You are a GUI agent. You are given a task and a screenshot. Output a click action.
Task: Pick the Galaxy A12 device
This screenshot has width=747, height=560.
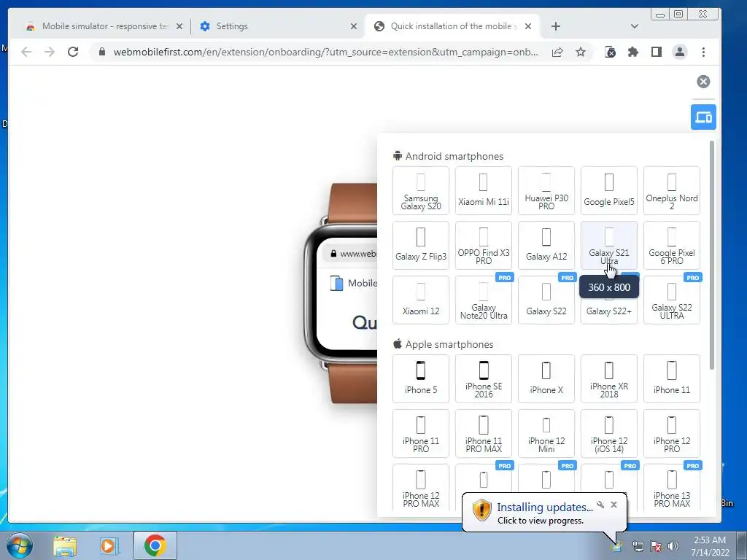pyautogui.click(x=546, y=245)
